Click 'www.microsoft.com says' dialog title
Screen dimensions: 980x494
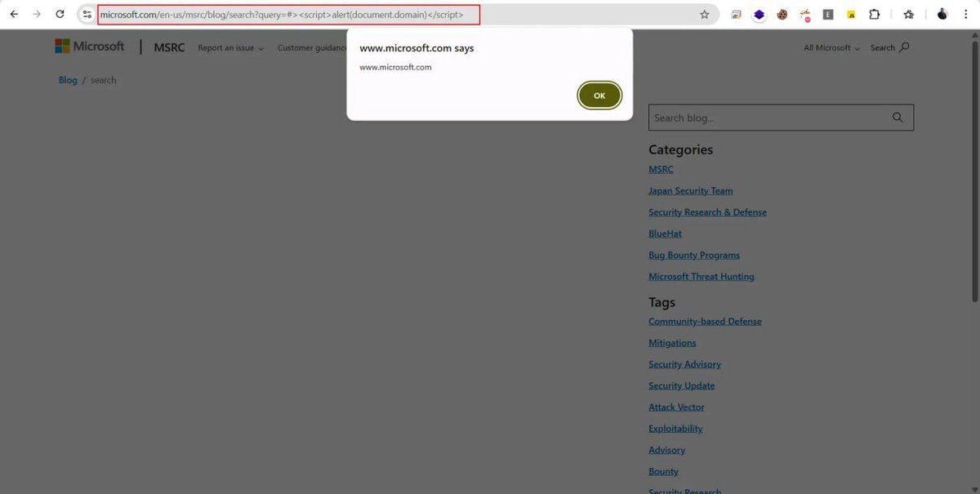pyautogui.click(x=416, y=48)
